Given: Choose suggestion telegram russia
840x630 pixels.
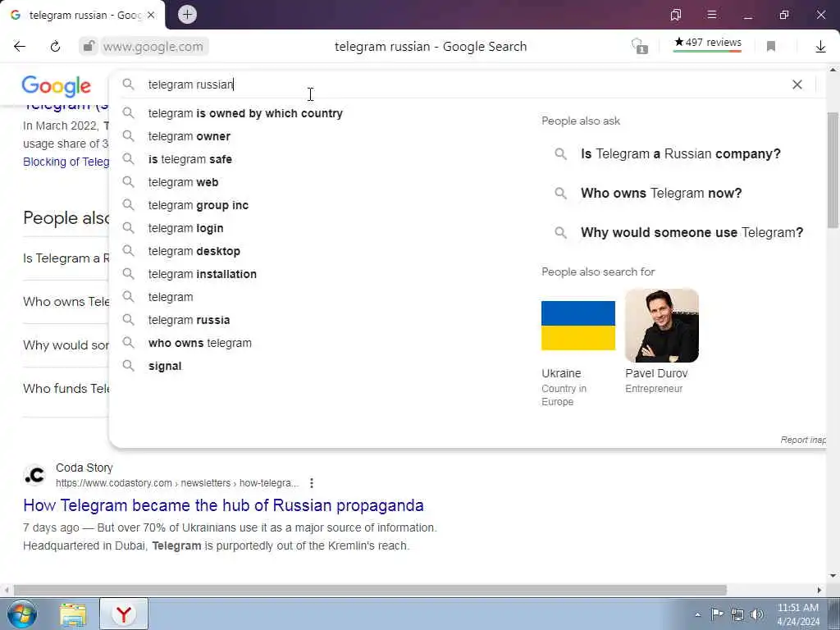Looking at the screenshot, I should (189, 321).
